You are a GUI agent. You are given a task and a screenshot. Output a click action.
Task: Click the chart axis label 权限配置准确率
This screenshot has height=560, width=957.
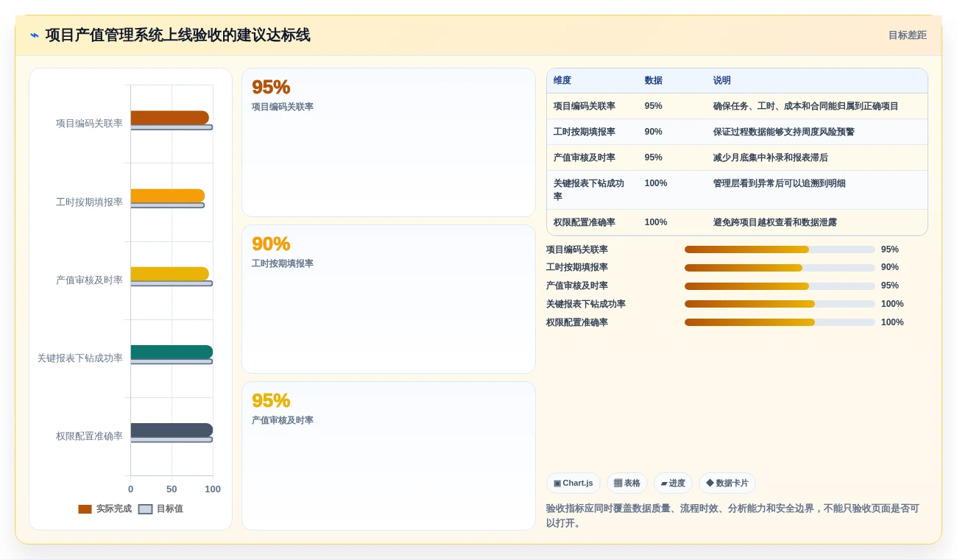(89, 436)
